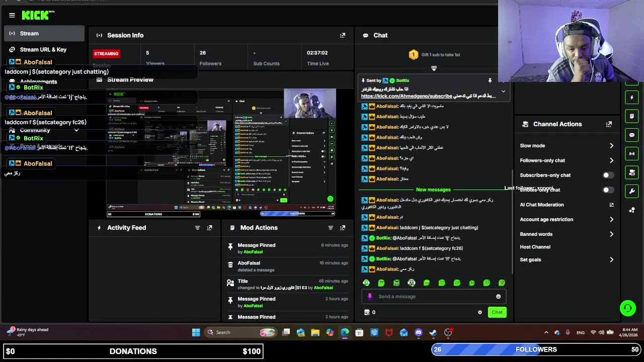Viewport: 644px width, 362px height.
Task: Click the Windows taskbar Search box
Action: 242,332
